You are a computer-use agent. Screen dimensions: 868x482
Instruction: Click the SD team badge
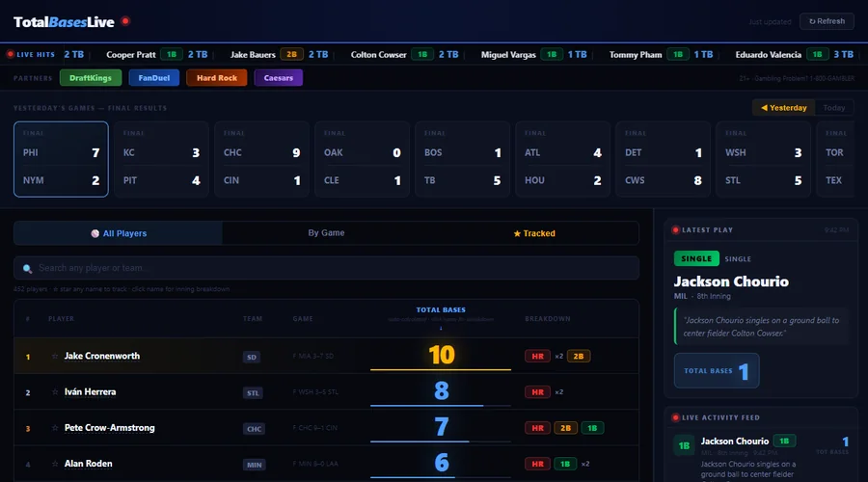click(252, 357)
